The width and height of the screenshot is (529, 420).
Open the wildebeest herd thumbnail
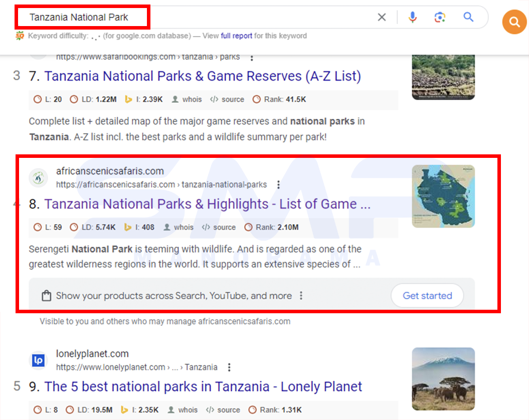443,77
